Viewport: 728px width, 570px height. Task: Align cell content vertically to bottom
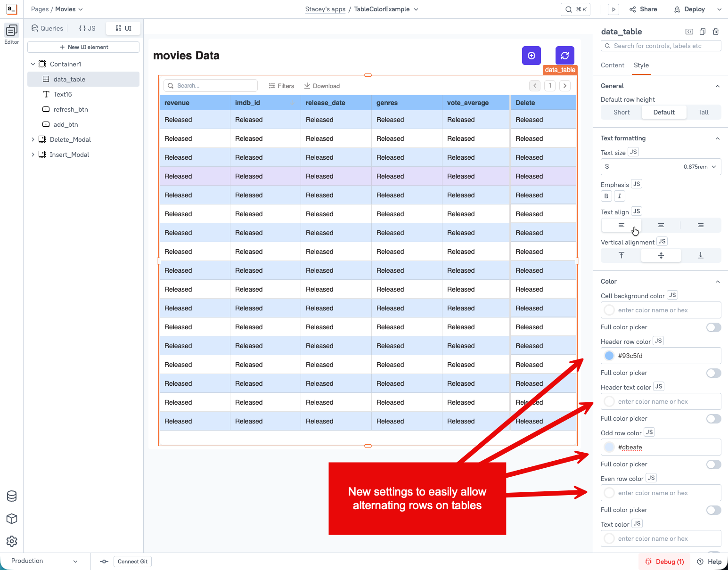700,255
